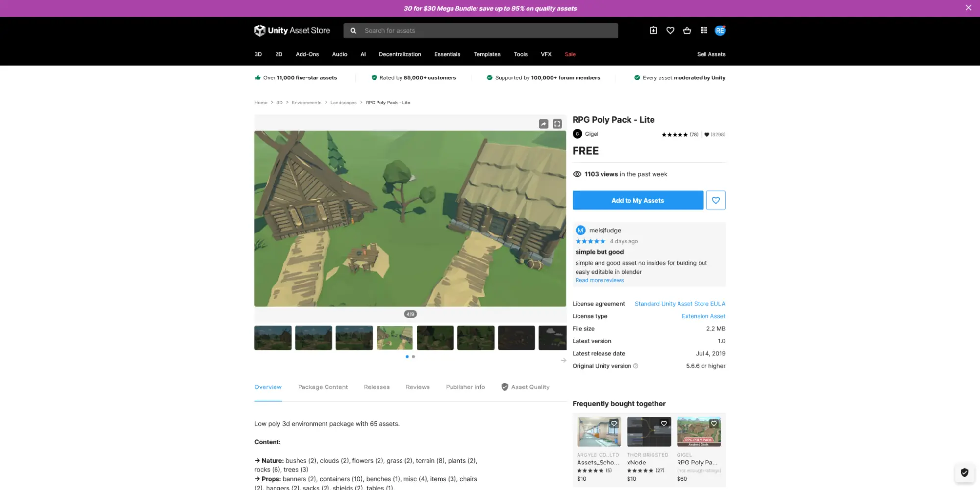Click the Add to My Assets button
The width and height of the screenshot is (980, 490).
pos(637,200)
